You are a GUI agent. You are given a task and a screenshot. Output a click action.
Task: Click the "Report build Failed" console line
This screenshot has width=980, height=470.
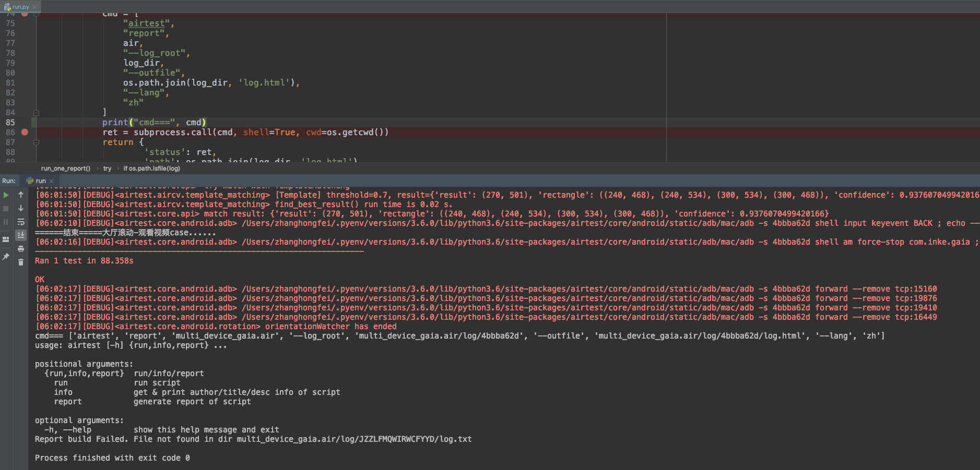tap(253, 439)
